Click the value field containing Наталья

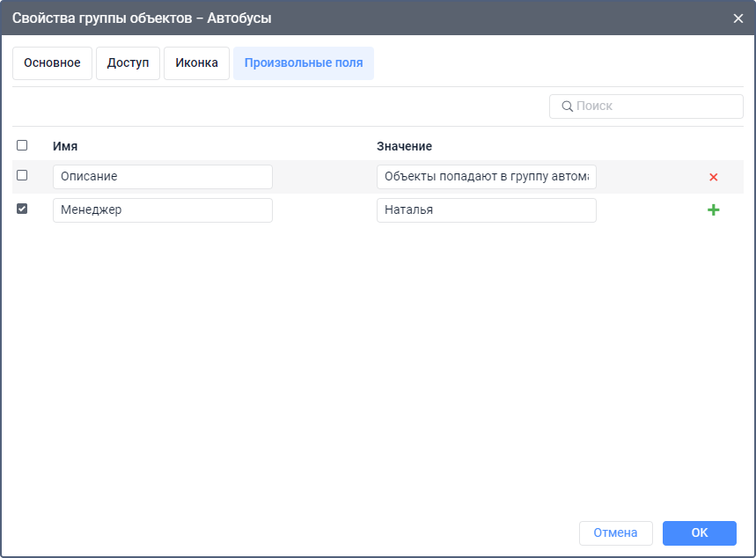486,210
